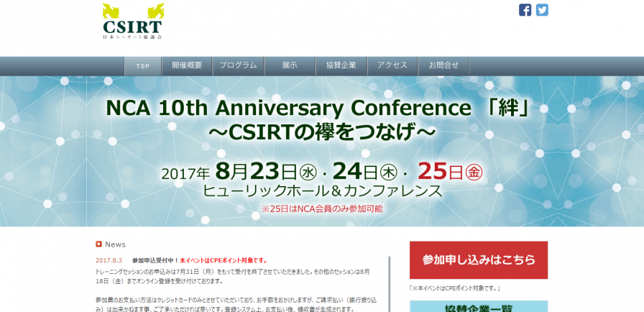Click the banner note ※25日はNCA会員のみ参加可能

[x=322, y=208]
